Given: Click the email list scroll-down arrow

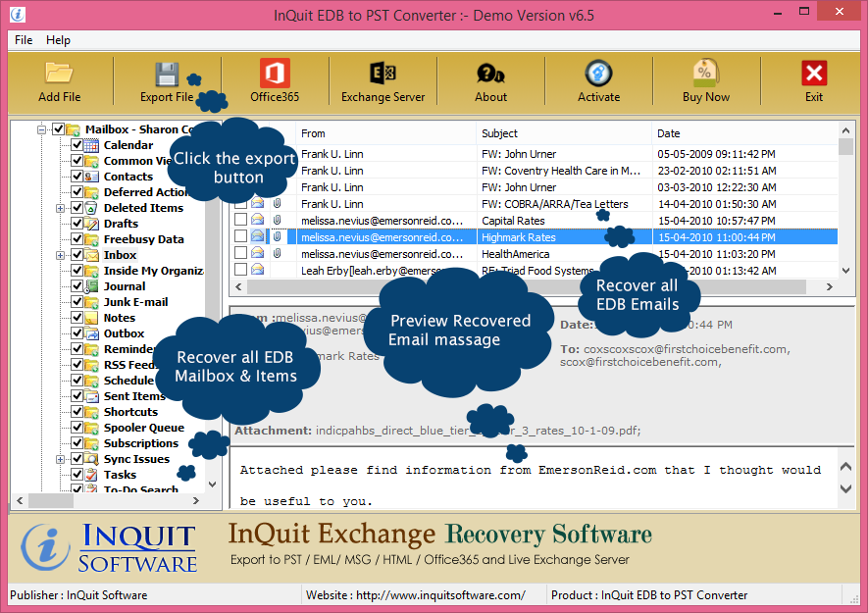Looking at the screenshot, I should point(845,271).
